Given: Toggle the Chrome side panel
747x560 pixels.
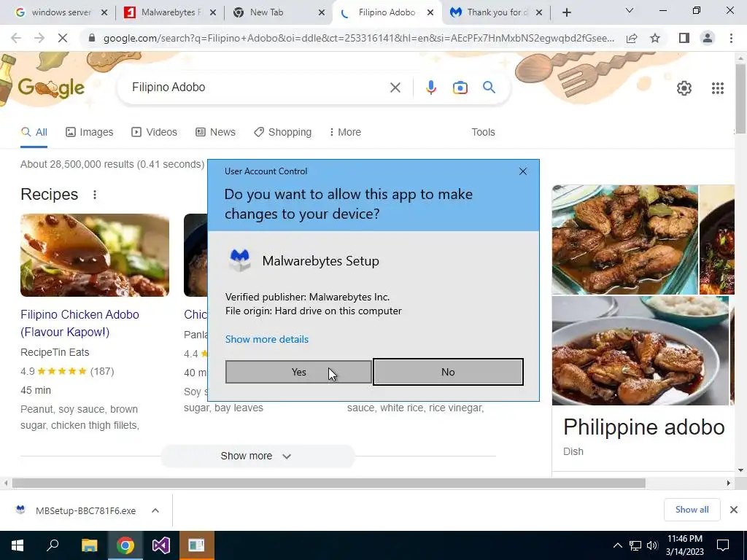Looking at the screenshot, I should pos(684,38).
